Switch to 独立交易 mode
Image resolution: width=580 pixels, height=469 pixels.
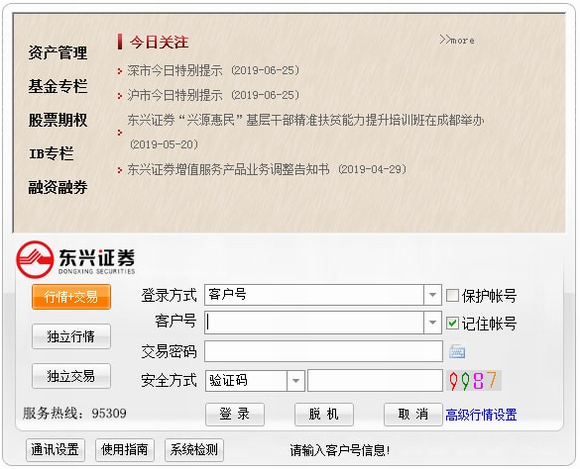pyautogui.click(x=71, y=376)
